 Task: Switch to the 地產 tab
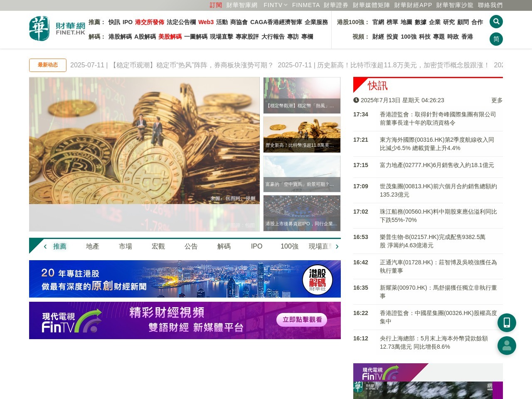[92, 246]
